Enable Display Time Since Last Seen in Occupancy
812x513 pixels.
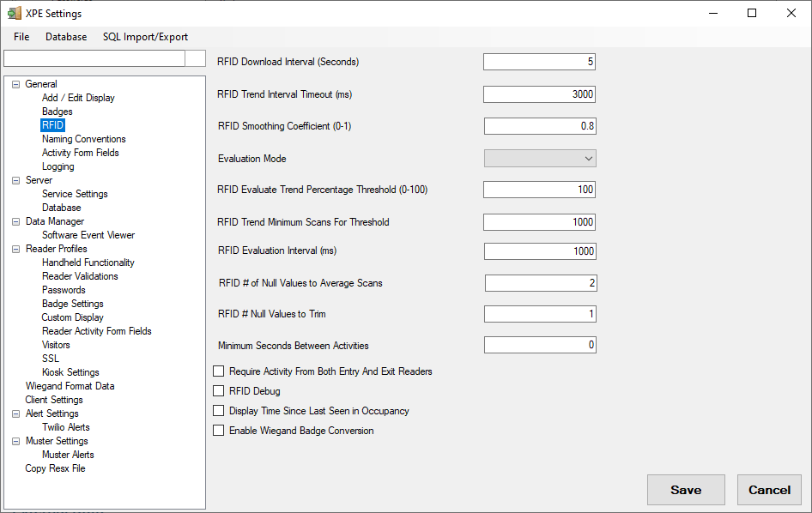(219, 411)
